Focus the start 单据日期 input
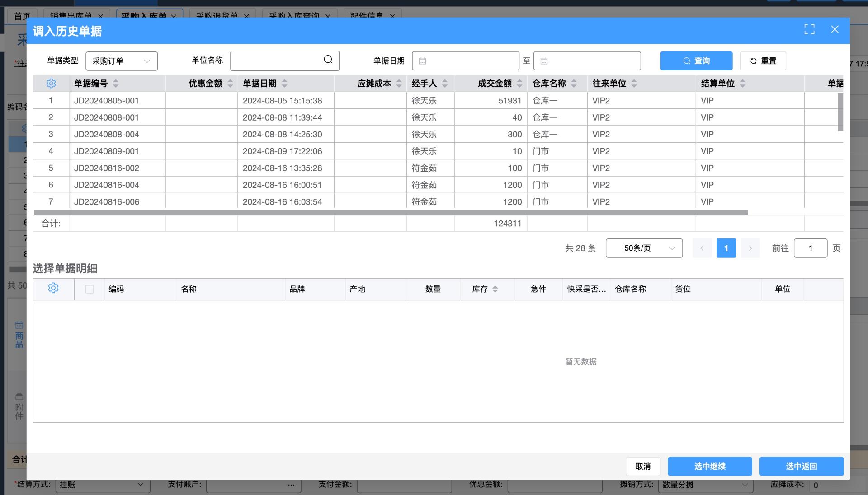This screenshot has width=868, height=495. click(x=466, y=61)
